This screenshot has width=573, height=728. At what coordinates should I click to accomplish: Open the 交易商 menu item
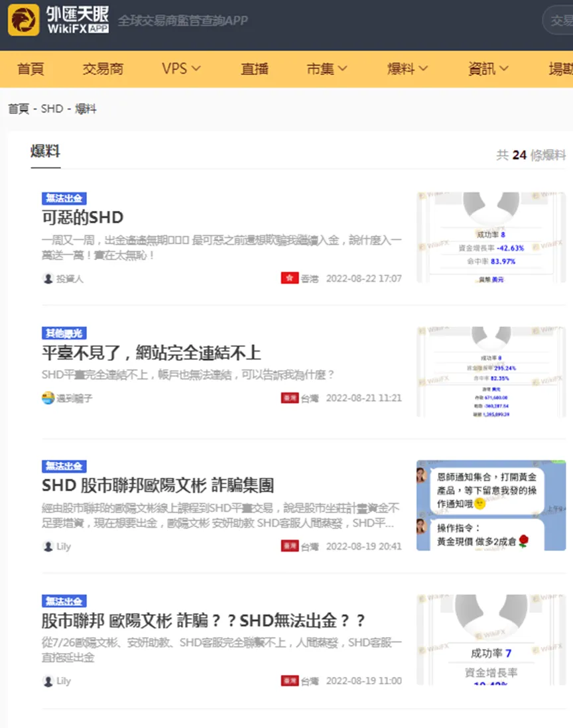103,69
